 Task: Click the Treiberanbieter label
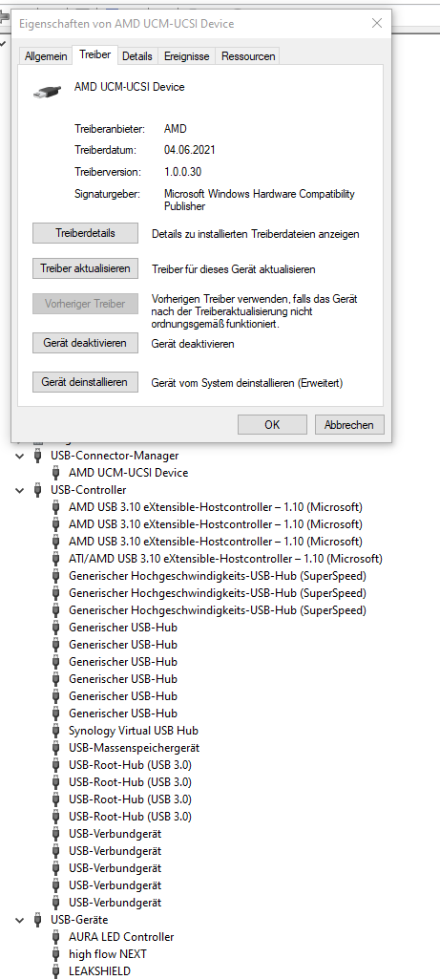109,129
